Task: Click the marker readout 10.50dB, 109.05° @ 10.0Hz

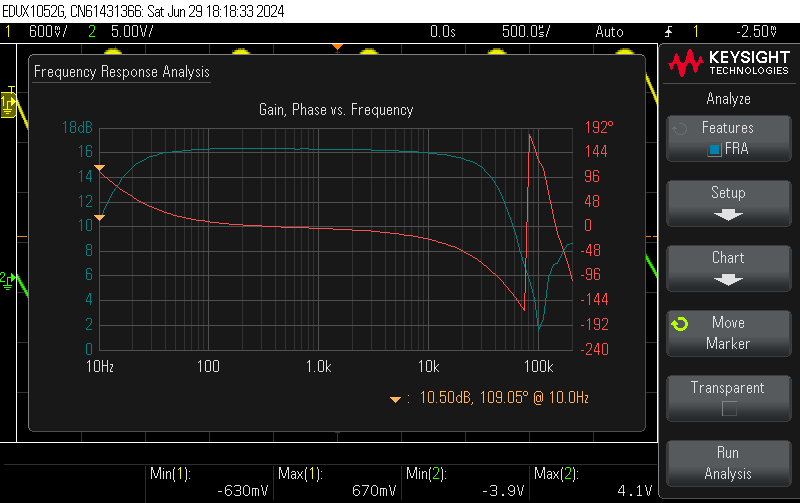Action: [x=504, y=397]
